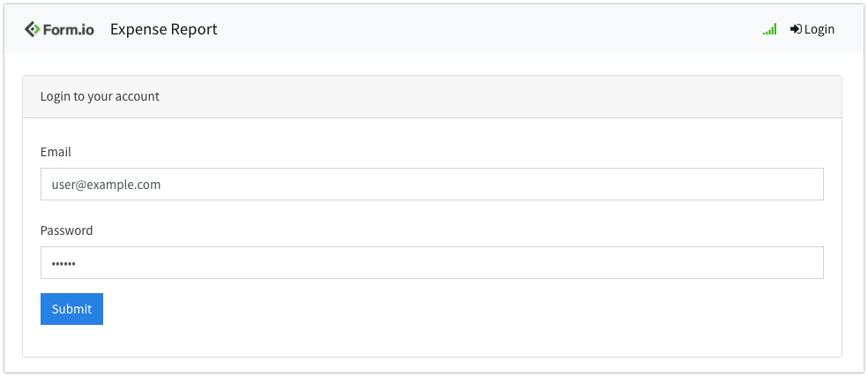This screenshot has width=868, height=377.
Task: Click blank panel area right of Submit
Action: click(x=441, y=309)
